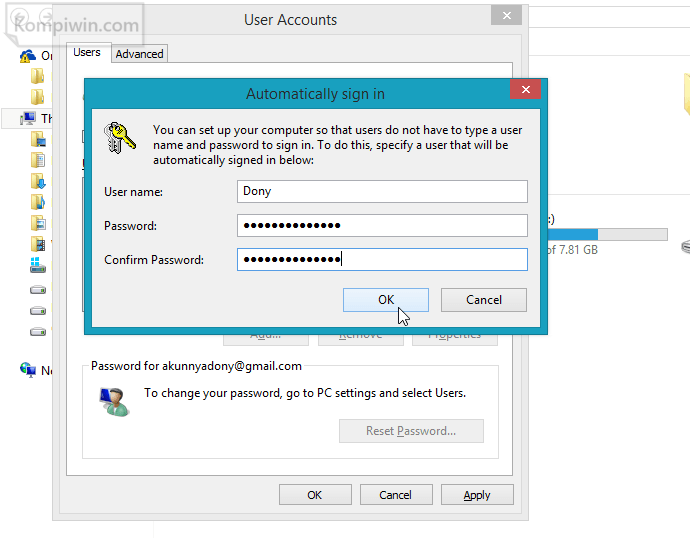Click the Apply button in User Accounts
This screenshot has width=690, height=538.
[477, 494]
